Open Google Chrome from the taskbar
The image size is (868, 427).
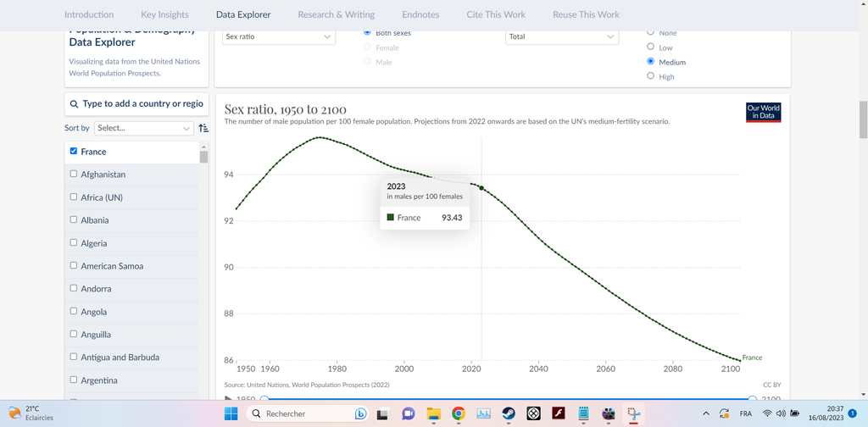459,413
